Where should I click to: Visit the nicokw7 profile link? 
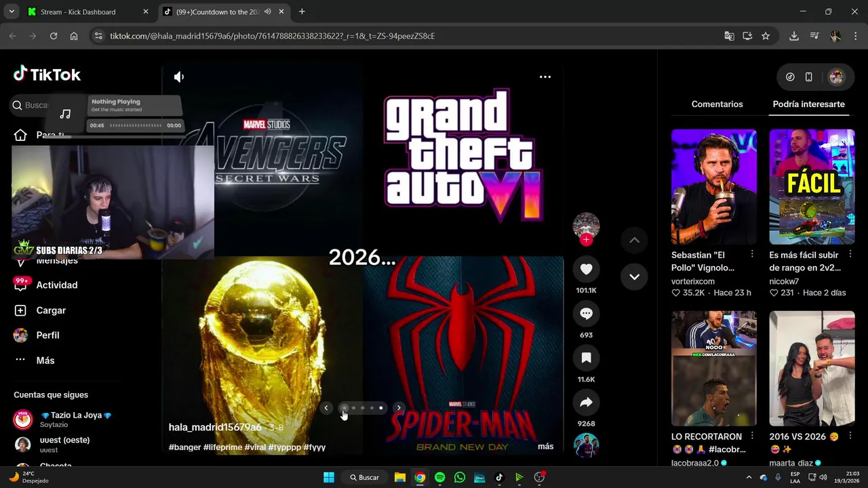coord(784,281)
